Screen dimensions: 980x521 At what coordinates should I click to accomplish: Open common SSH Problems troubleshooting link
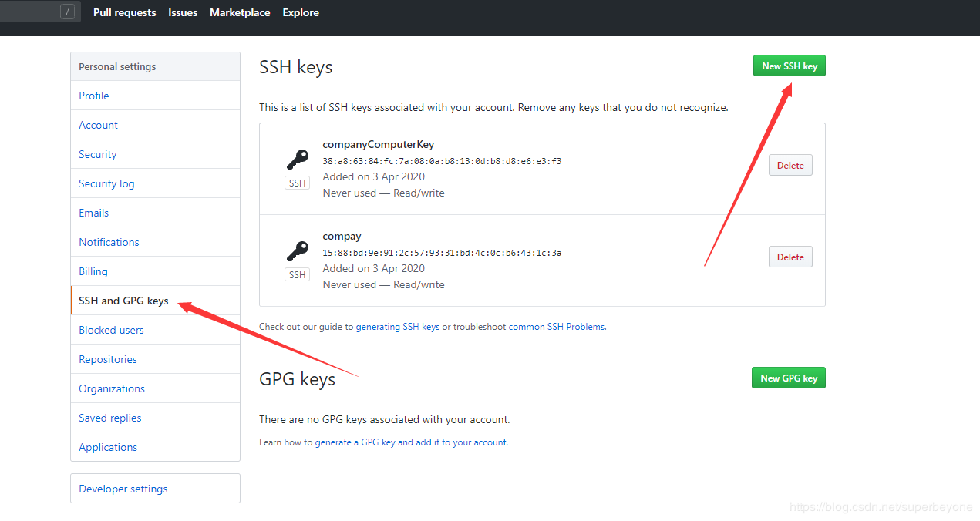tap(557, 327)
